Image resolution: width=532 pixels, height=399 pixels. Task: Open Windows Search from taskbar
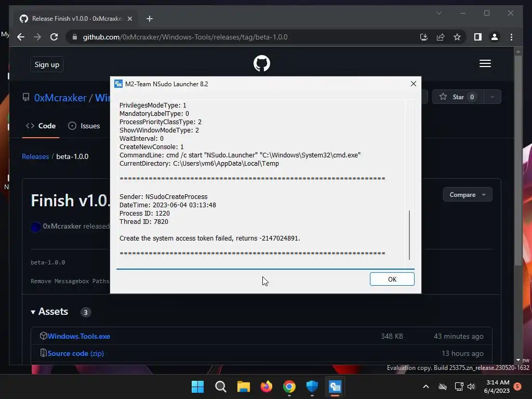pos(220,387)
